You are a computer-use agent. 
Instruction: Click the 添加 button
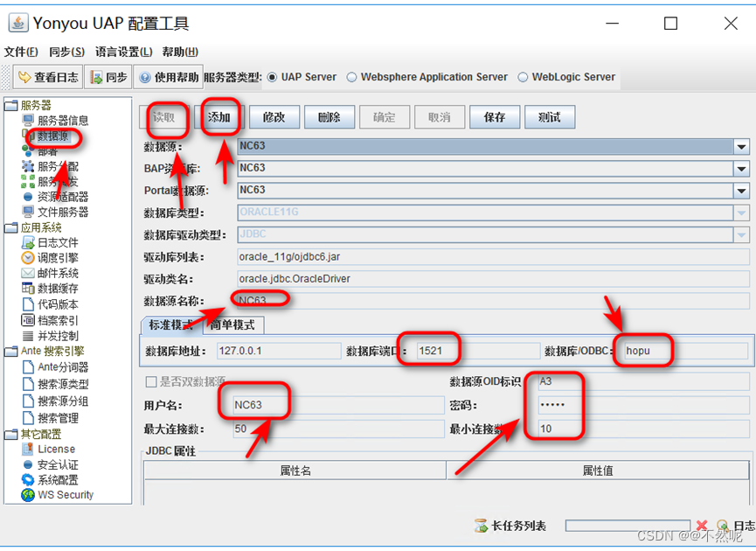[x=218, y=117]
